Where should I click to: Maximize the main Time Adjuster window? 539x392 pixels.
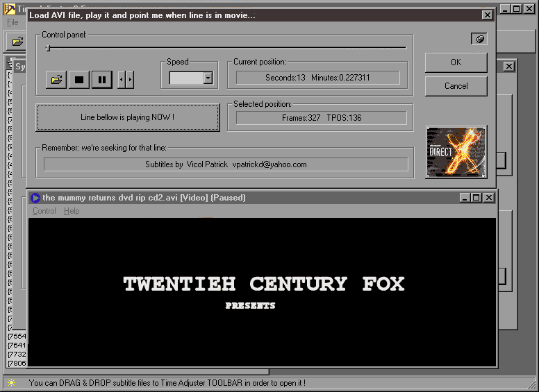[x=516, y=9]
